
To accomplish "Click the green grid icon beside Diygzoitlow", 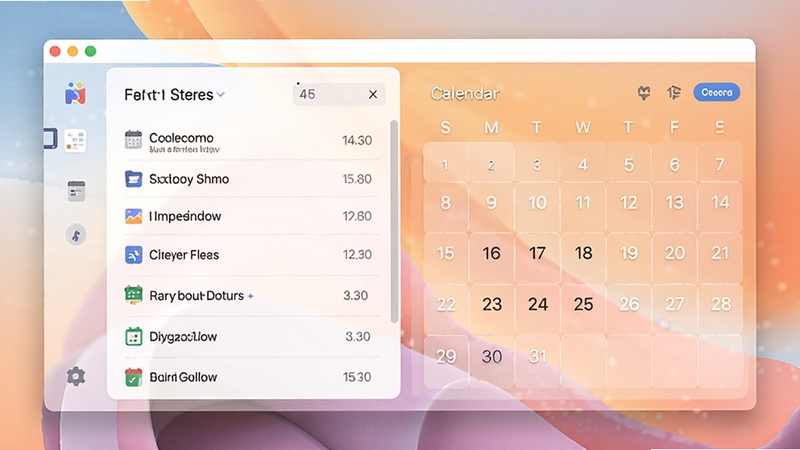I will click(133, 337).
